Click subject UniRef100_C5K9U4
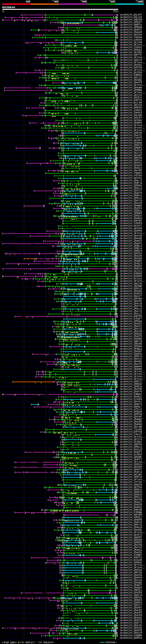 (x=131, y=37)
